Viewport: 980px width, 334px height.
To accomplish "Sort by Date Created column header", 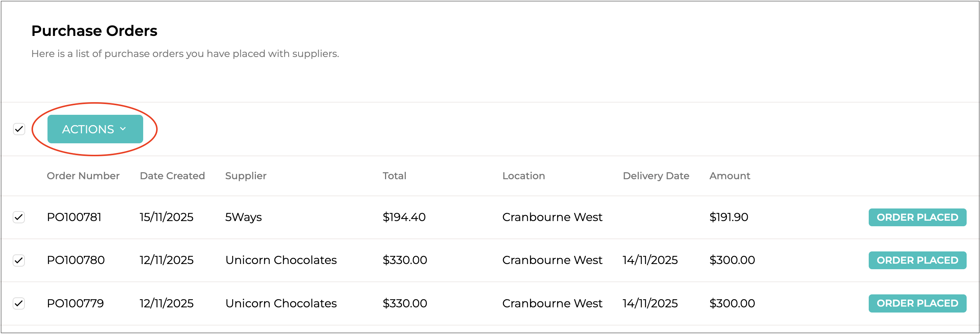I will 172,176.
